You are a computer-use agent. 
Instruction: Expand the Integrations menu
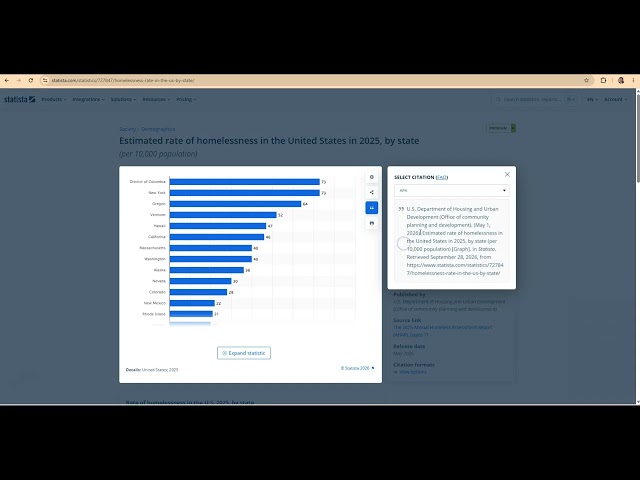tap(89, 99)
